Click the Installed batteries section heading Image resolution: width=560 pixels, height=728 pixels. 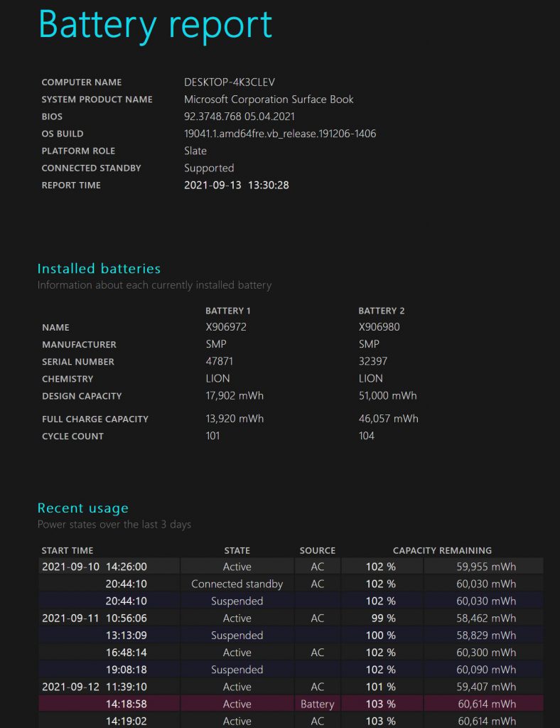point(99,269)
